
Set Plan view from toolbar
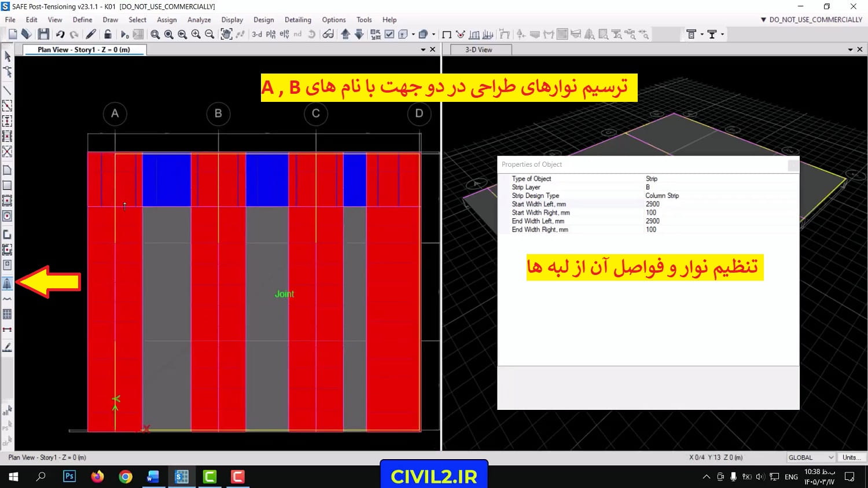[271, 34]
